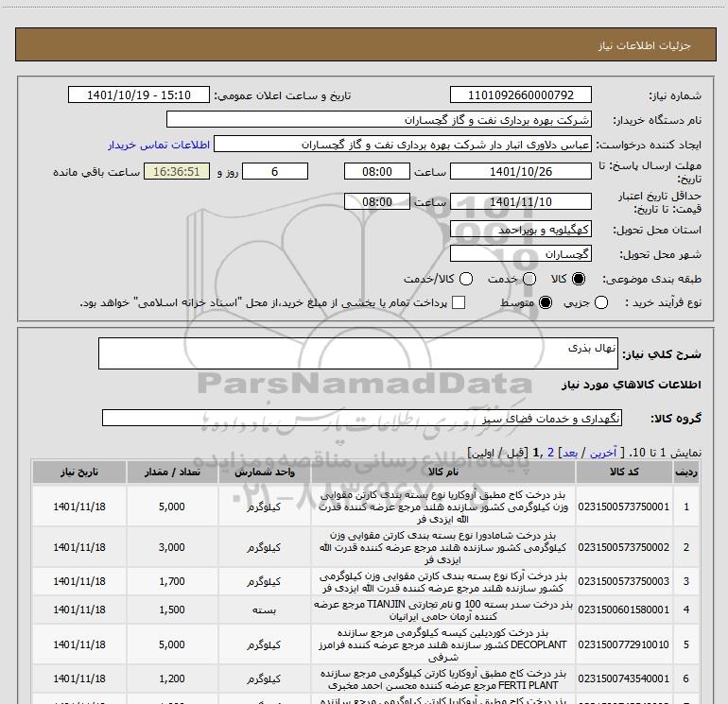The width and height of the screenshot is (728, 704).
Task: Select the خدمت radio button
Action: (x=529, y=279)
